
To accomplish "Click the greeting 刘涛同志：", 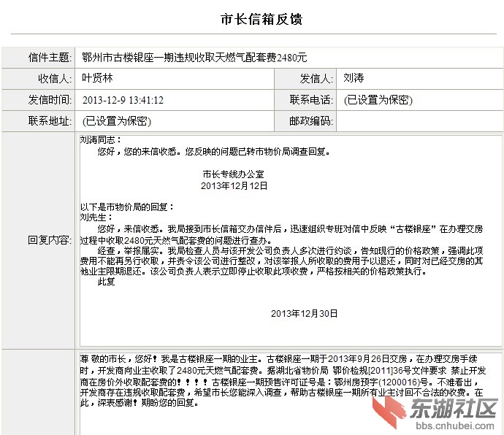I will point(101,139).
